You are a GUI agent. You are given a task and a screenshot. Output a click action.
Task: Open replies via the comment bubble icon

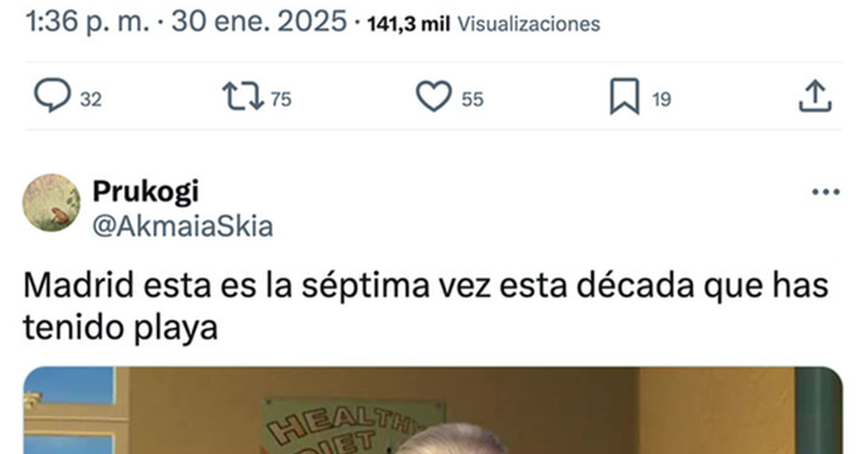pos(52,95)
